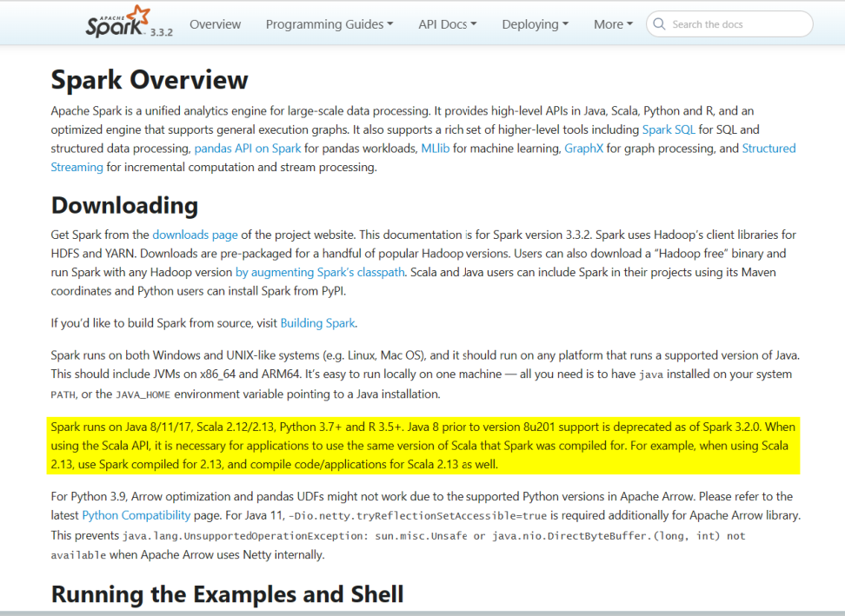Viewport: 845px width, 616px height.
Task: Expand the Deploying dropdown menu
Action: click(x=536, y=24)
